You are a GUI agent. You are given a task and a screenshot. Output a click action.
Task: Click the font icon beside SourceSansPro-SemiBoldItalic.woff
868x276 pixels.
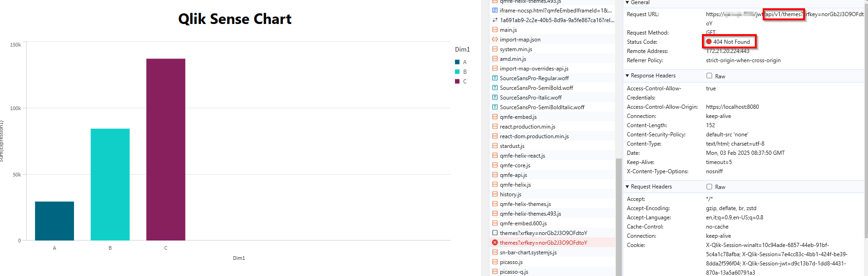495,107
